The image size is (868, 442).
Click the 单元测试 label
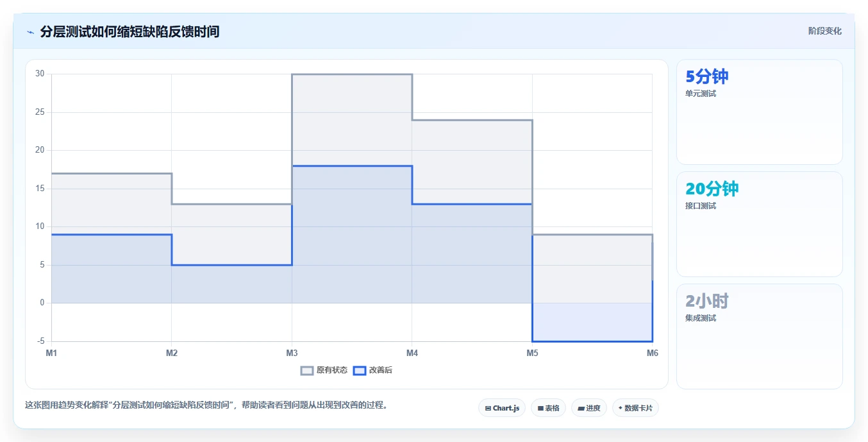point(701,94)
